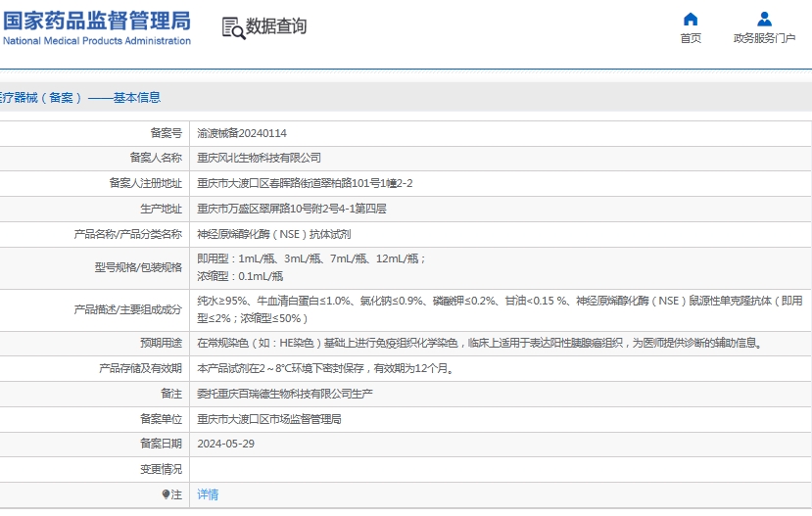This screenshot has width=812, height=516.
Task: Select the 基本信息 section heading
Action: tap(137, 97)
